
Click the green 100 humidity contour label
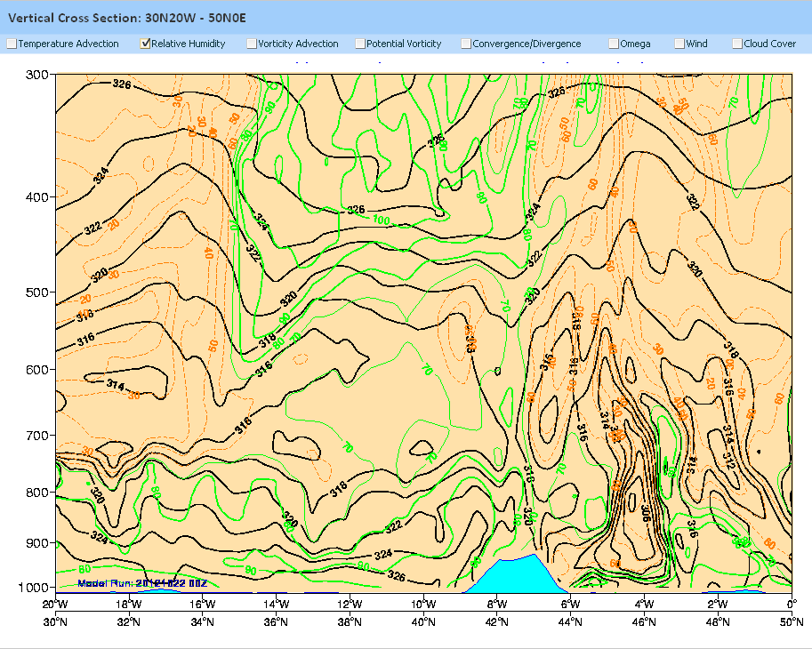tap(382, 220)
